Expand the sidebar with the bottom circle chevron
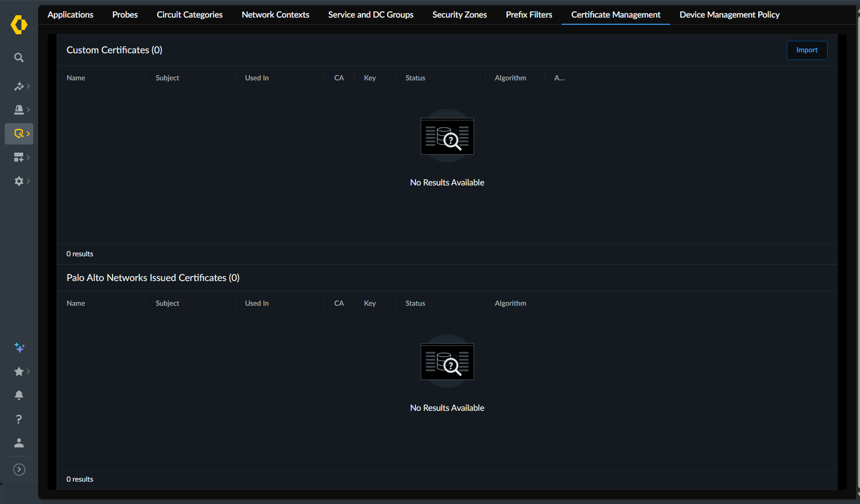This screenshot has height=504, width=860. 19,469
